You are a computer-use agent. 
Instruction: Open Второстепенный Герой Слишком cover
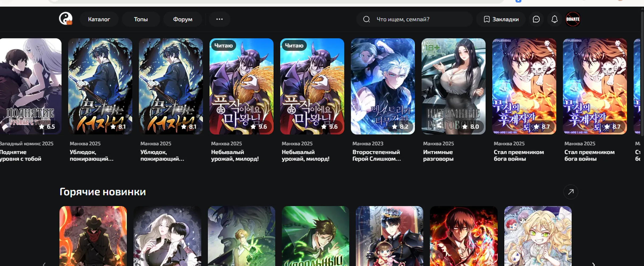click(383, 86)
